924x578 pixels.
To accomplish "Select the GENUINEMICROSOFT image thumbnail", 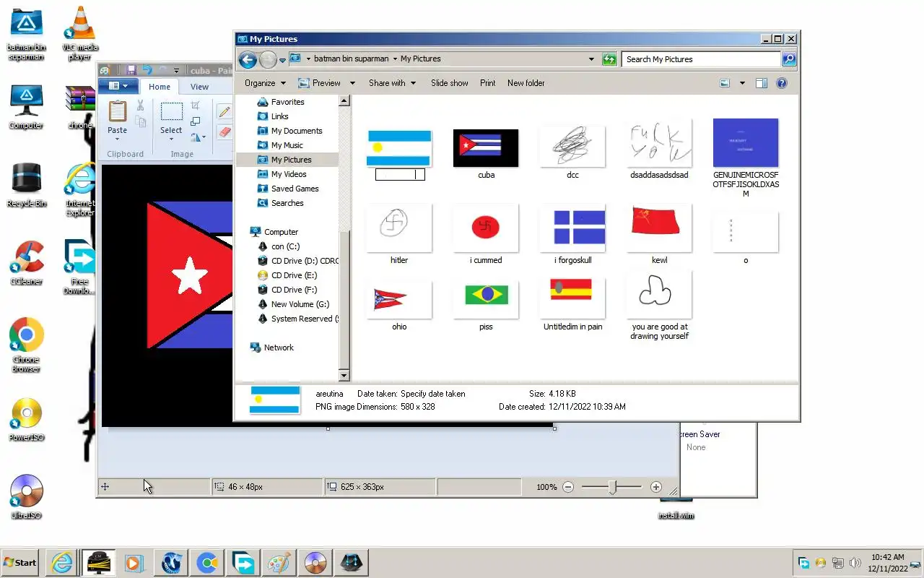I will 746,143.
